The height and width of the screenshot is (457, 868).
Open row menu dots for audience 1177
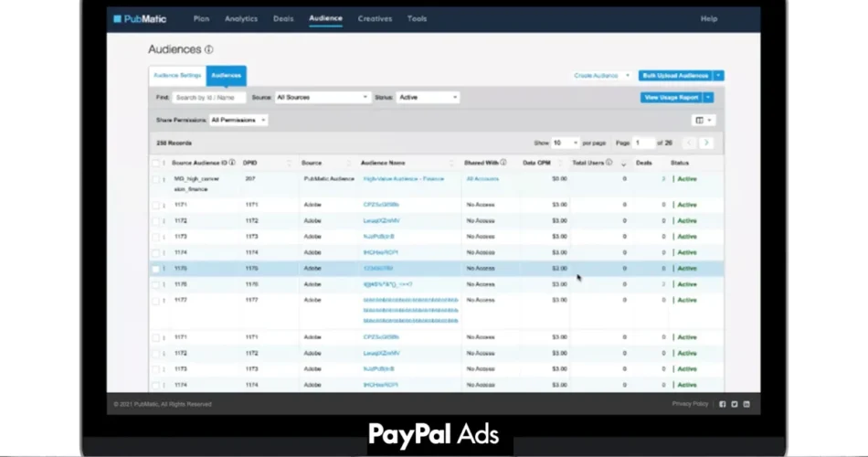click(164, 301)
